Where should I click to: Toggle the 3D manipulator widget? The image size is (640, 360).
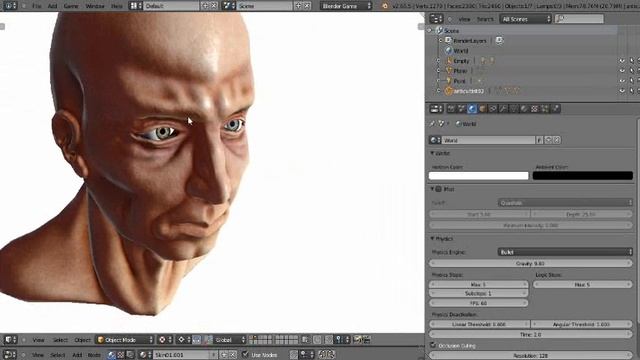pos(197,340)
